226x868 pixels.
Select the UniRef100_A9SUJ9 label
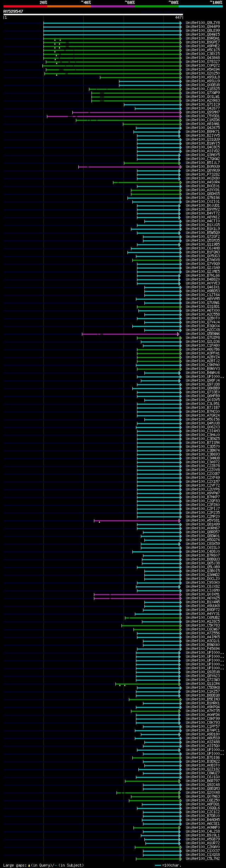coord(203,81)
